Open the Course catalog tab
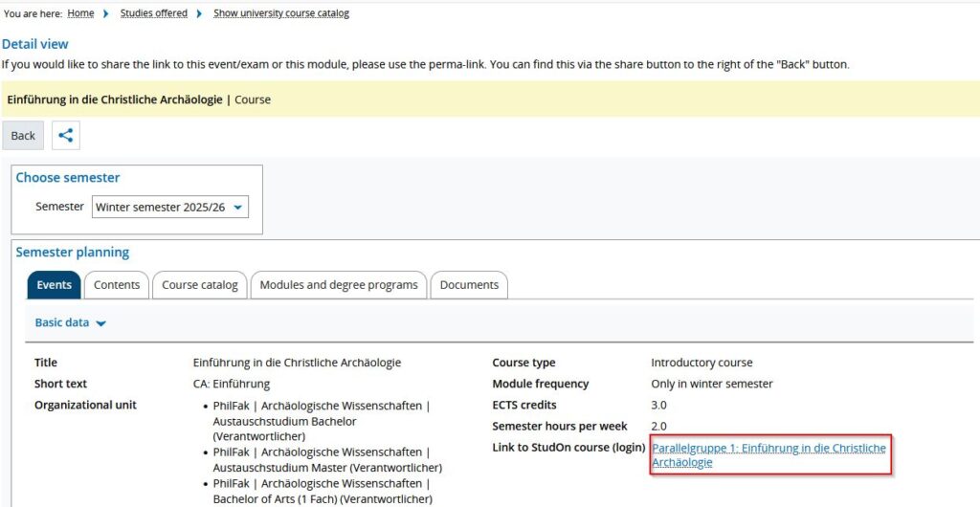Viewport: 980px width, 507px height. 200,285
